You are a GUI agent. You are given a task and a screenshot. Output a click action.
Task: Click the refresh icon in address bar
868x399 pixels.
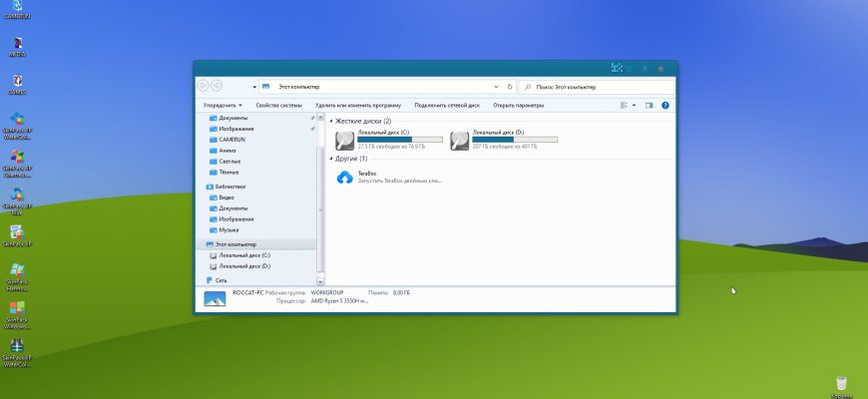pos(510,87)
